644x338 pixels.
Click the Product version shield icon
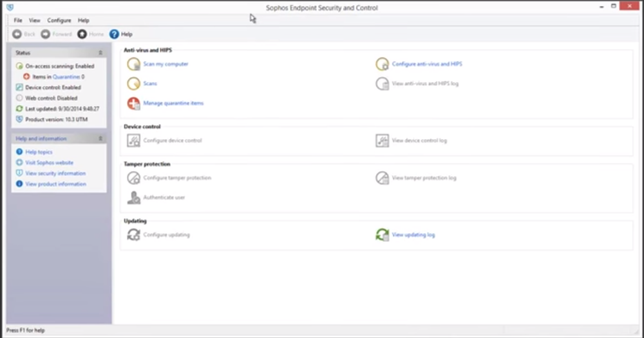19,120
